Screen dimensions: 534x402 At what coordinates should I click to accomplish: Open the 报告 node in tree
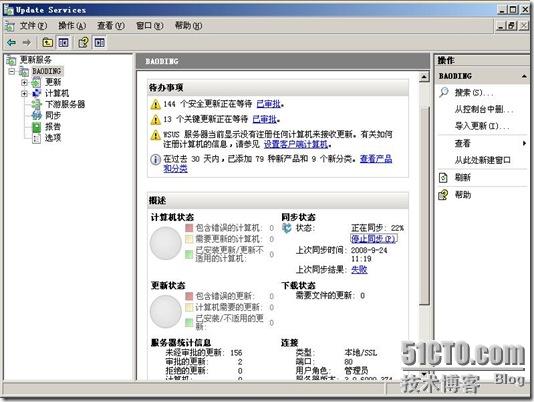[x=53, y=127]
